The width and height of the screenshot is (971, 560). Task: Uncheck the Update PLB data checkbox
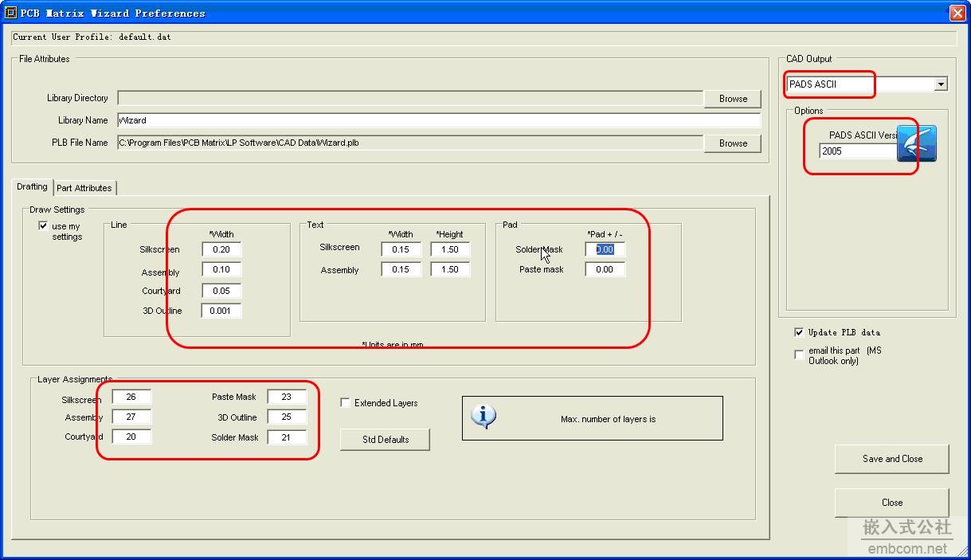point(799,333)
